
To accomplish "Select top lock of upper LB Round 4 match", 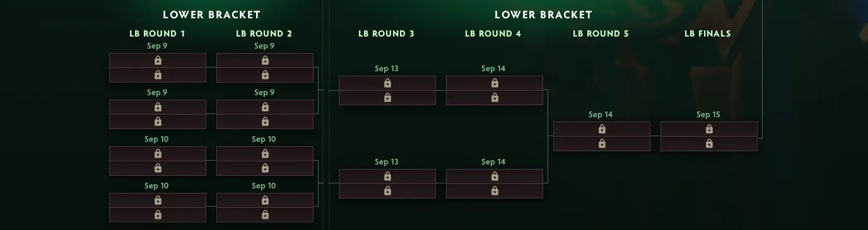I will point(495,83).
